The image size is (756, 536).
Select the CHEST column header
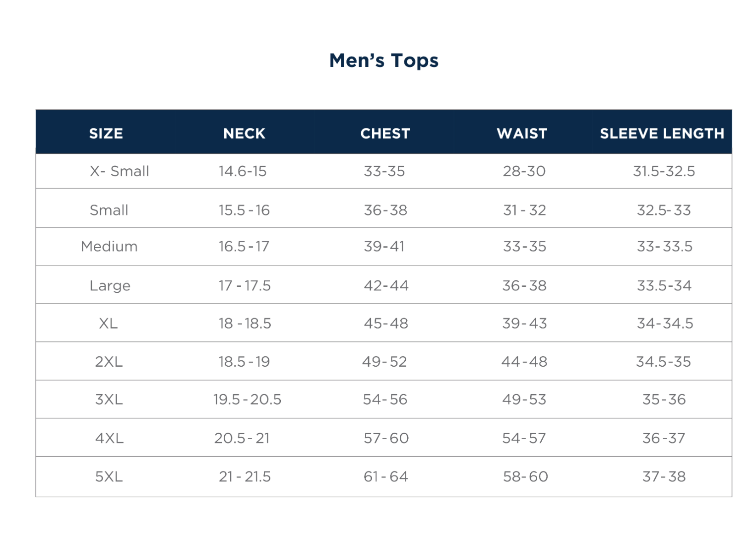pyautogui.click(x=385, y=134)
